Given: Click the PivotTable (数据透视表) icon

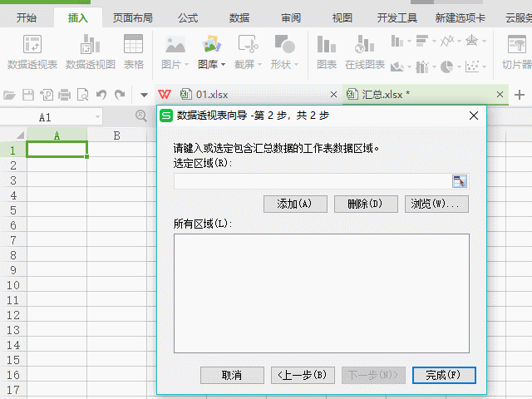Looking at the screenshot, I should (32, 44).
